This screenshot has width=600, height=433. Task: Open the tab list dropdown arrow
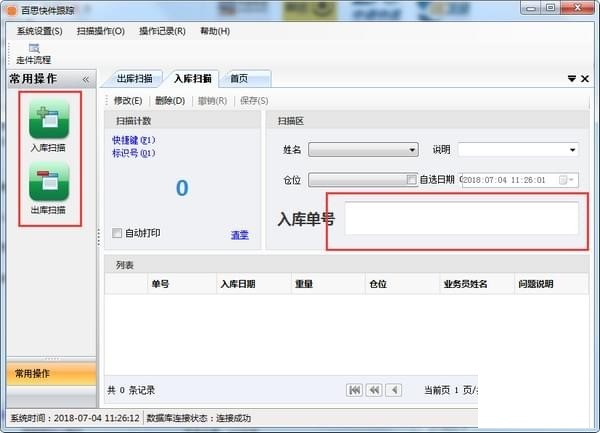pos(572,79)
